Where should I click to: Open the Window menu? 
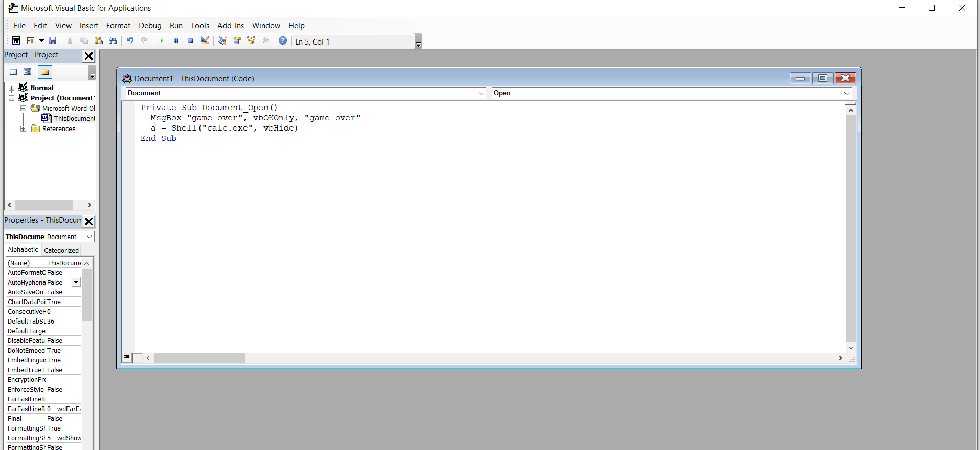point(266,26)
